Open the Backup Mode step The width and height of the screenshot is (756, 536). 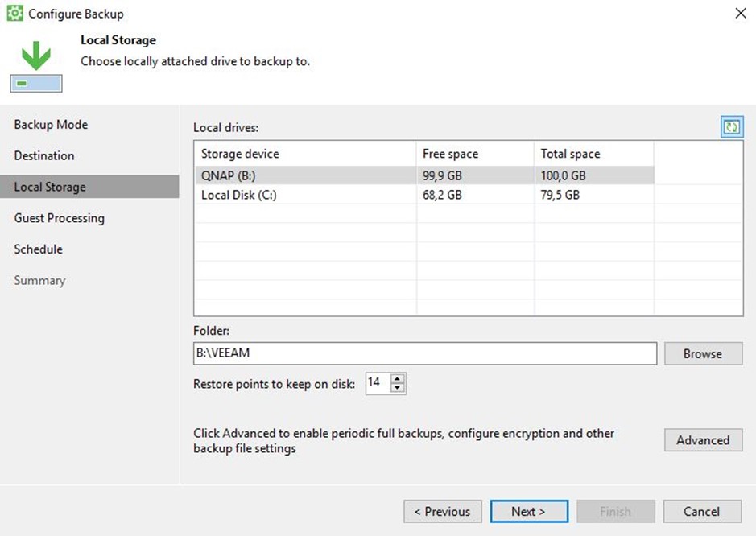(51, 125)
